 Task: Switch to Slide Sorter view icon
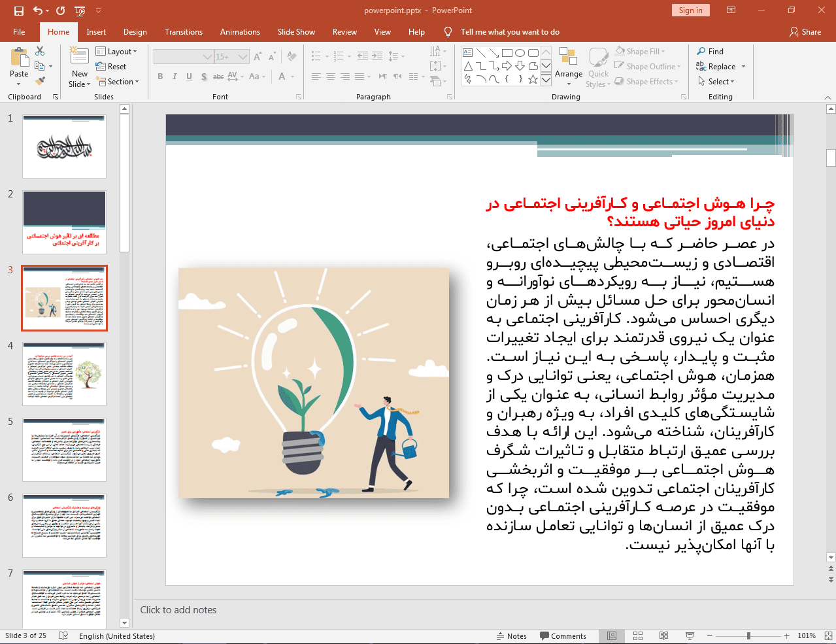tap(638, 636)
